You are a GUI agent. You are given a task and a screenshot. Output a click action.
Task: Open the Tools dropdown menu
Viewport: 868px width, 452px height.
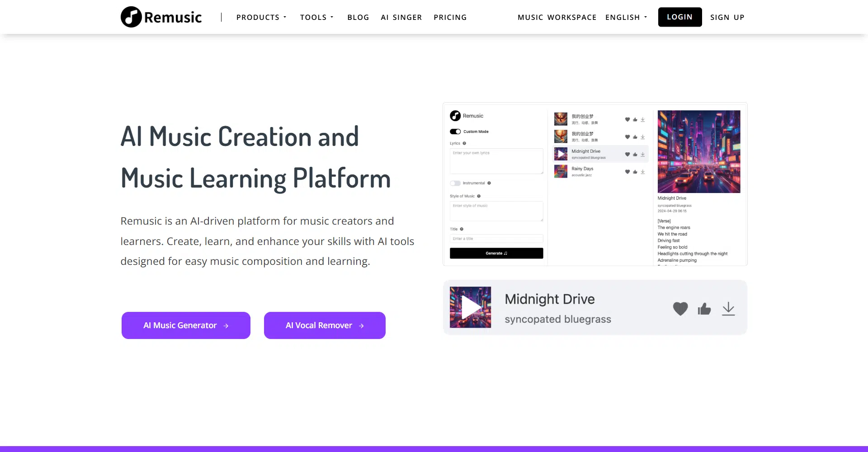[x=316, y=17]
